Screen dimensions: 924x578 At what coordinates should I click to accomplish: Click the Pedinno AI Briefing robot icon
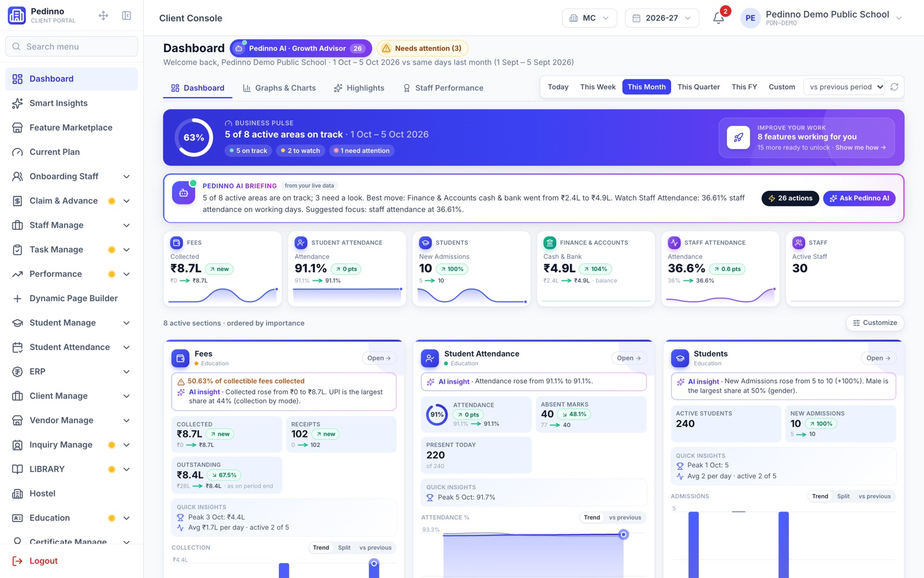[184, 193]
